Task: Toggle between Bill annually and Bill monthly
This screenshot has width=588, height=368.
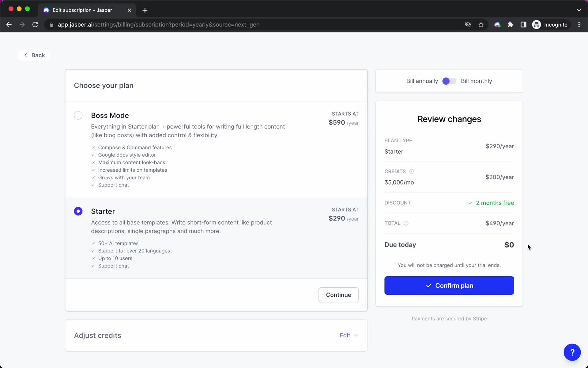Action: tap(449, 81)
